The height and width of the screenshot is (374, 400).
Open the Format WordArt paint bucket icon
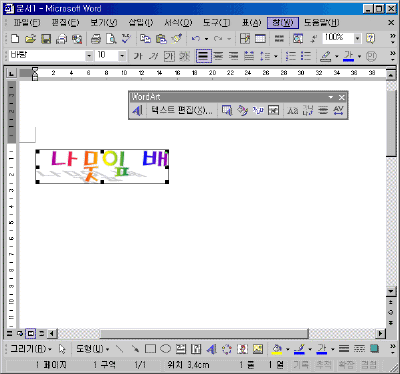[x=242, y=110]
